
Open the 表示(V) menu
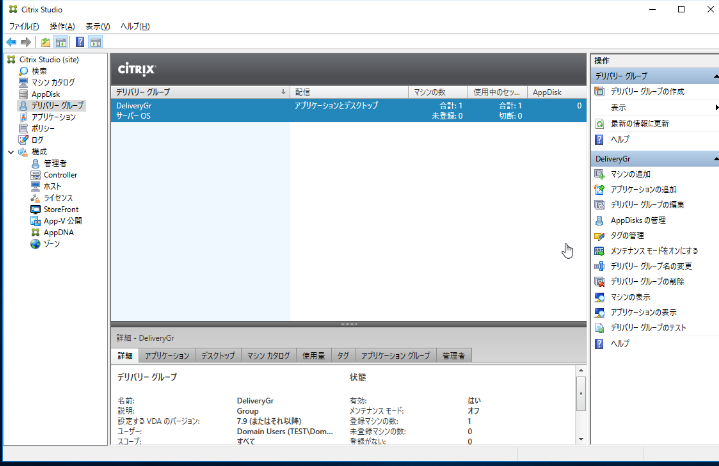coord(98,26)
